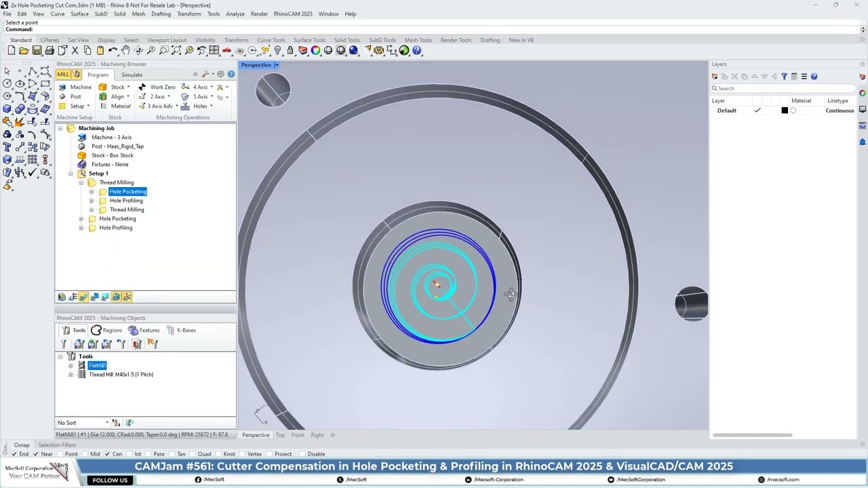Expand the Hole Pocketing operation under Thread Milling
Viewport: 868px width, 488px height.
coord(92,192)
